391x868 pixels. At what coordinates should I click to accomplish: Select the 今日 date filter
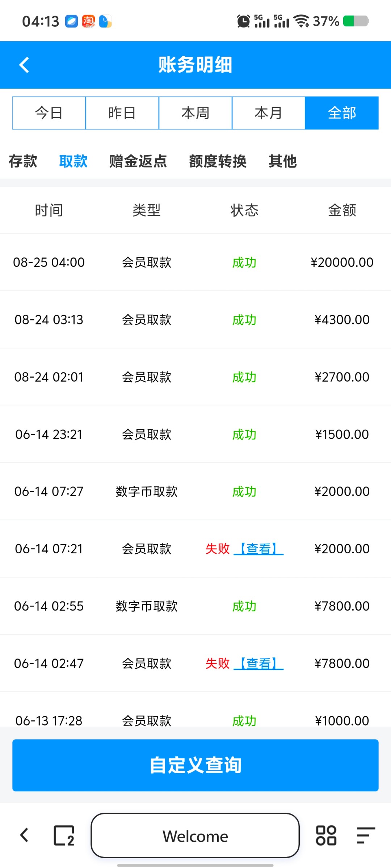[x=49, y=113]
